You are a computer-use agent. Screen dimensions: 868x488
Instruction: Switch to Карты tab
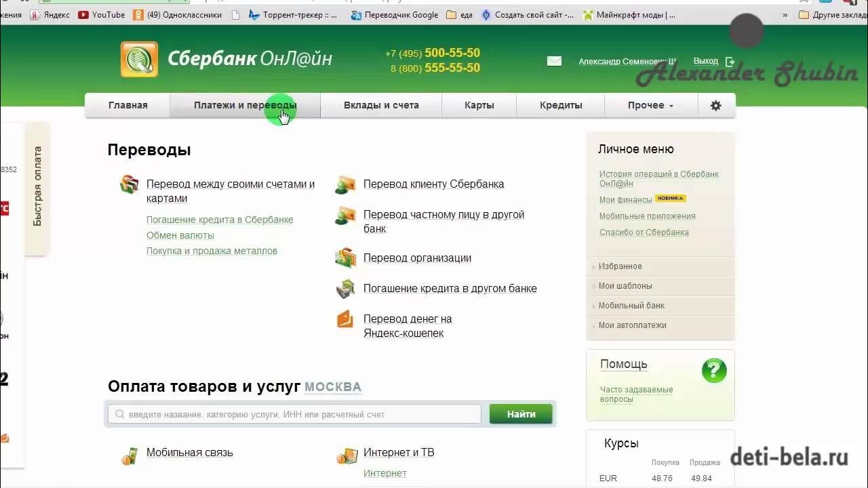pyautogui.click(x=479, y=106)
